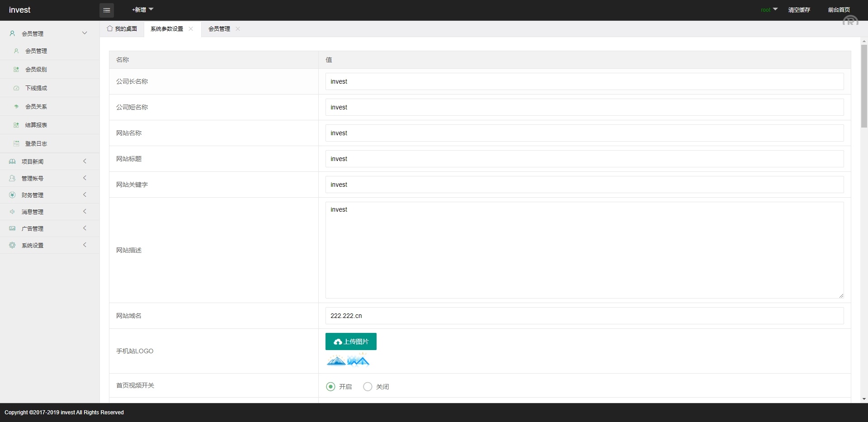
Task: Click the 系统设置 gear icon
Action: click(12, 245)
